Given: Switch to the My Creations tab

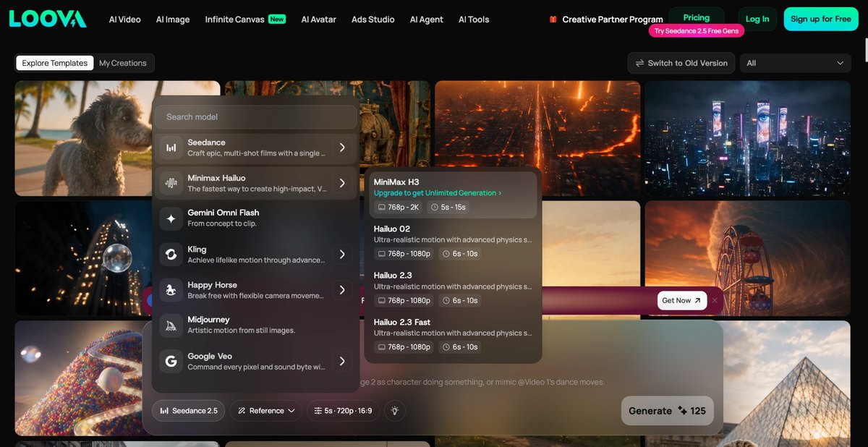Looking at the screenshot, I should pos(123,63).
